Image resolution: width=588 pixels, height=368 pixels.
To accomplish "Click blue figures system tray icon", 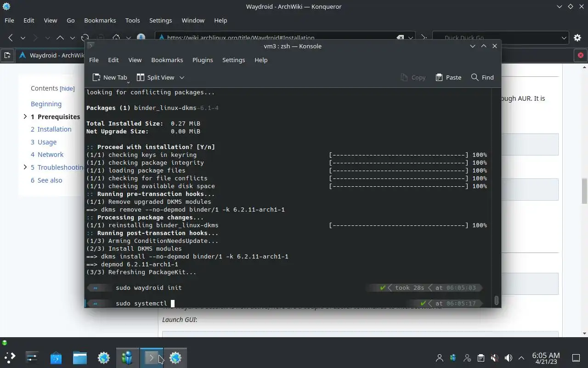I will (453, 358).
